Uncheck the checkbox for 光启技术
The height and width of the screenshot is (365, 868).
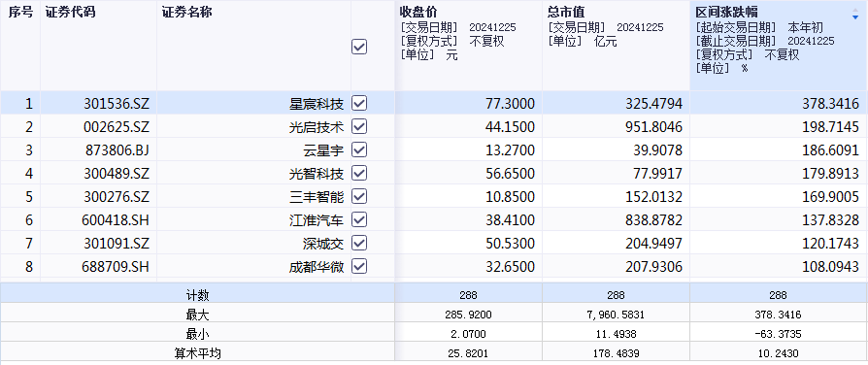tap(359, 126)
